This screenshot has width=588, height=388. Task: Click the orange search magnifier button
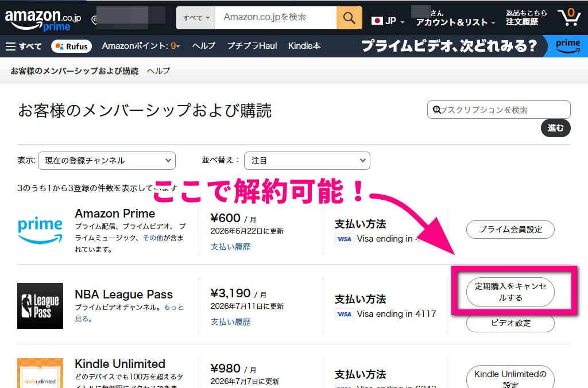349,18
